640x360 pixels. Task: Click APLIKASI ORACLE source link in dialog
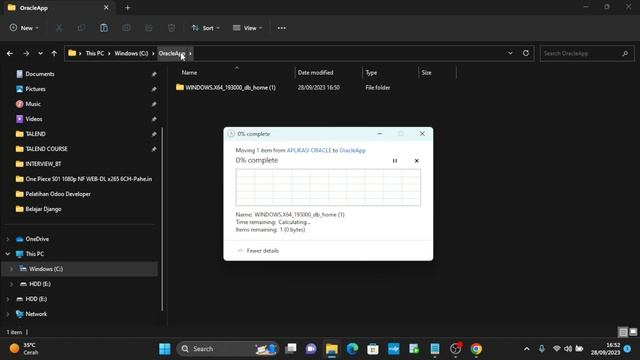click(x=309, y=150)
